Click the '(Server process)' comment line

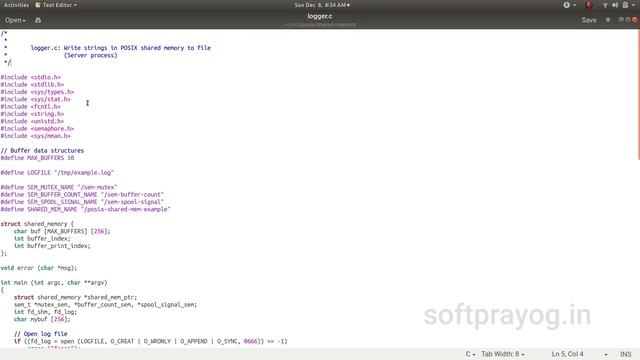click(90, 56)
